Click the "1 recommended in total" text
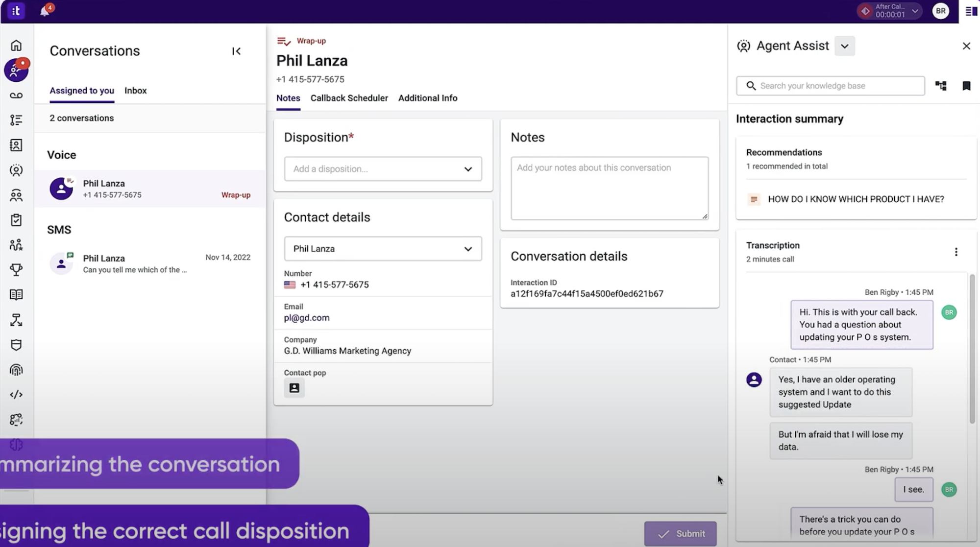Viewport: 980px width, 547px height. coord(786,166)
